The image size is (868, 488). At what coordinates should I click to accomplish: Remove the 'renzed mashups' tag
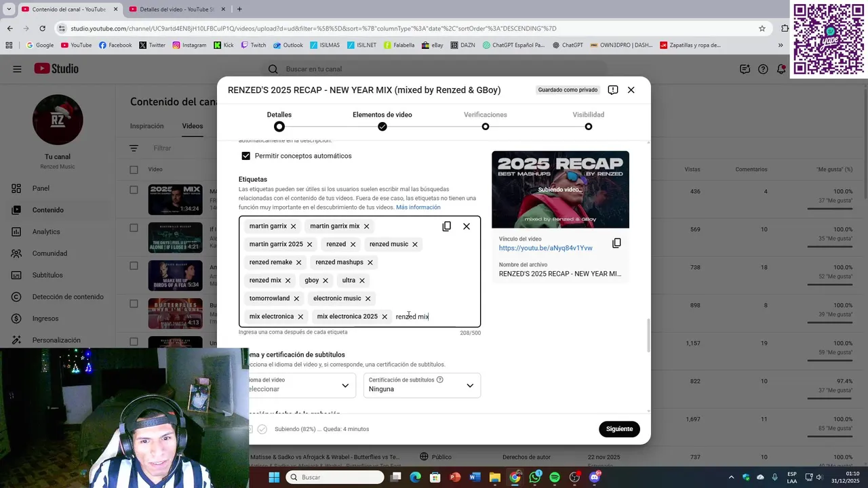370,262
